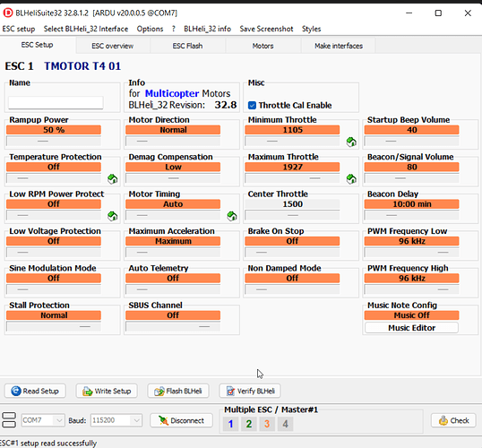Adjust the Demag Compensation slider

coord(173,178)
